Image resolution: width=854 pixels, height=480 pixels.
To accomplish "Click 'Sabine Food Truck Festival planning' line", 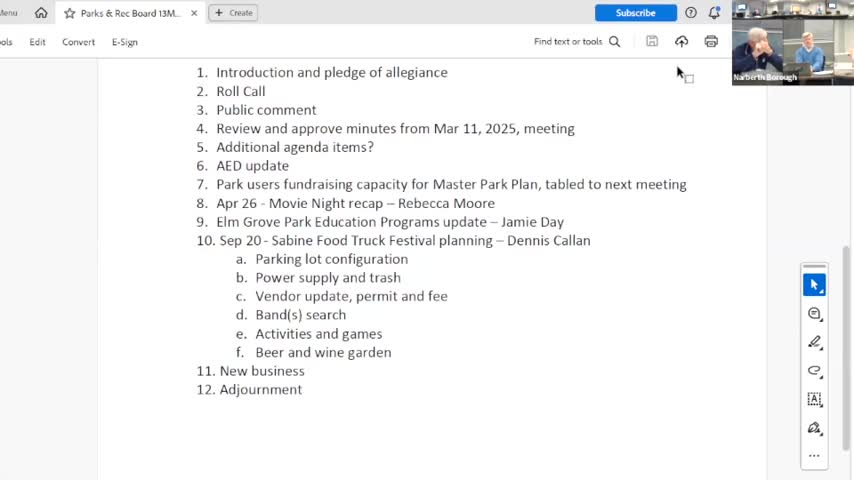I will click(x=405, y=240).
